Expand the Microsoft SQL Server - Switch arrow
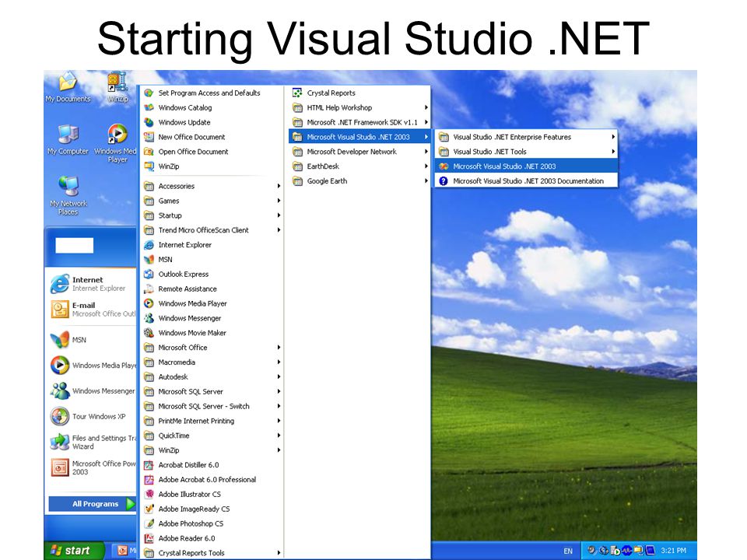The image size is (747, 560). pos(279,406)
